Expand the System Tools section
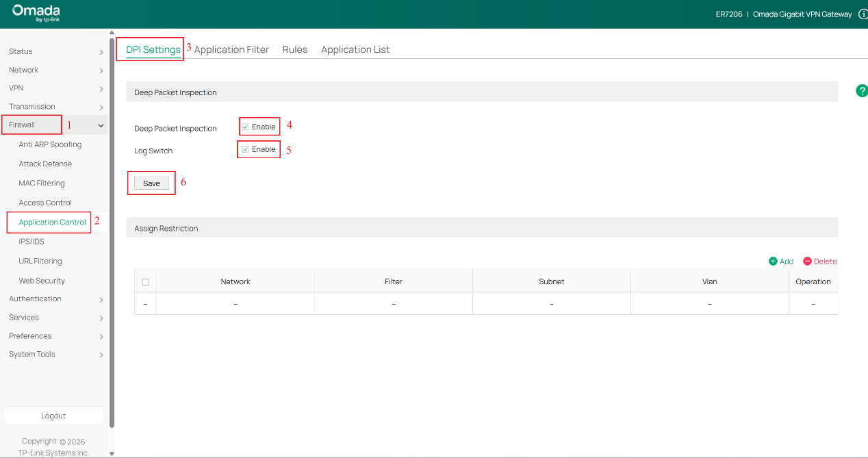 pos(31,354)
